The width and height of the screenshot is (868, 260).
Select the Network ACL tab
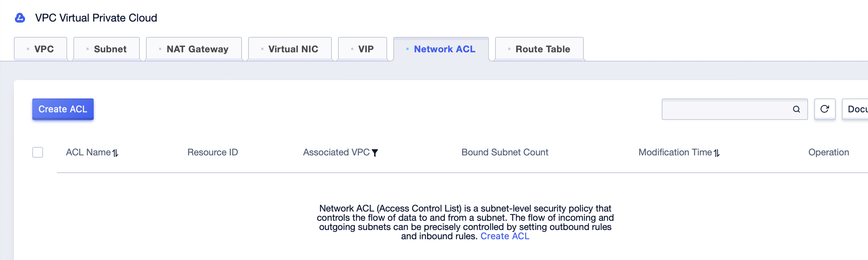pyautogui.click(x=441, y=49)
